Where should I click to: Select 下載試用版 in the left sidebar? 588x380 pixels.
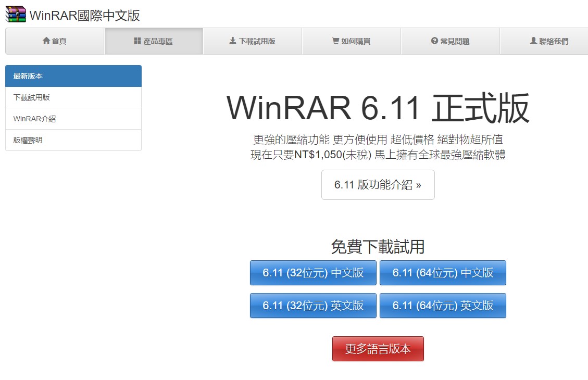tap(73, 97)
